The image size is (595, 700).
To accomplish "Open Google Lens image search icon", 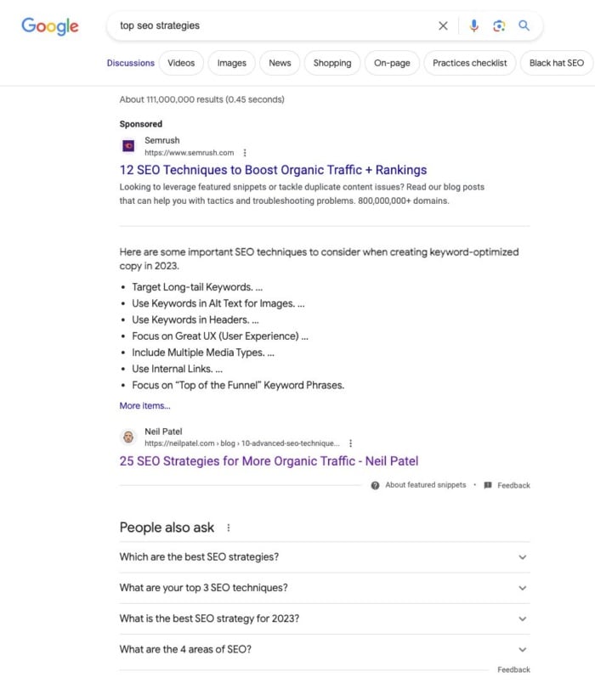I will 499,25.
